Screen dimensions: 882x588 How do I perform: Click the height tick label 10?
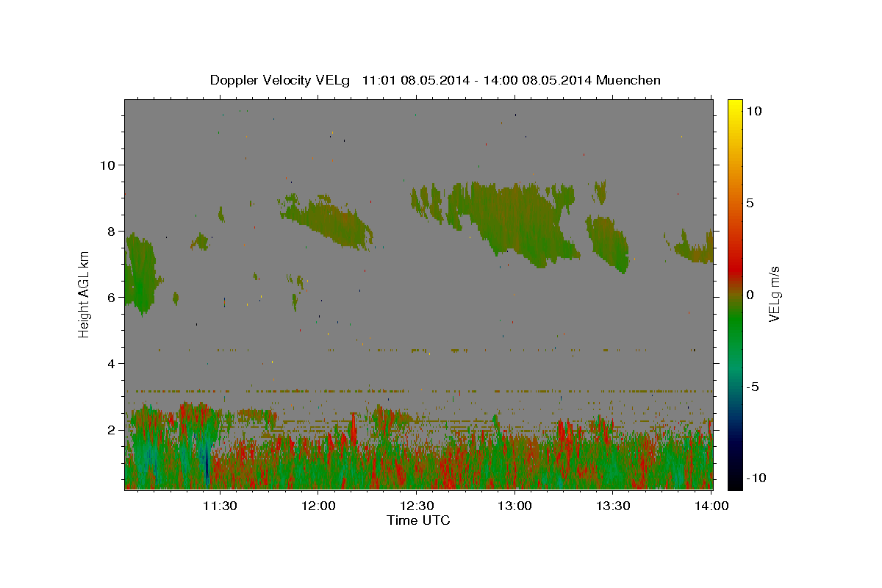pyautogui.click(x=108, y=165)
